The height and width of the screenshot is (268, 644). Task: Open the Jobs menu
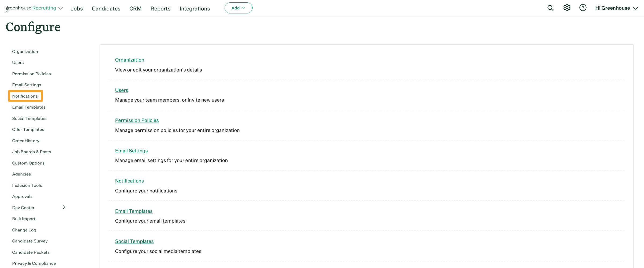pos(76,8)
